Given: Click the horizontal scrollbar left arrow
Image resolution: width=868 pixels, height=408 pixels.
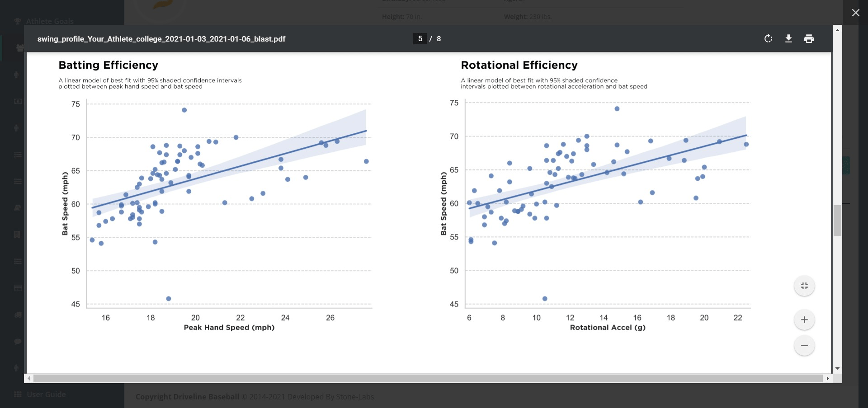Looking at the screenshot, I should 29,378.
